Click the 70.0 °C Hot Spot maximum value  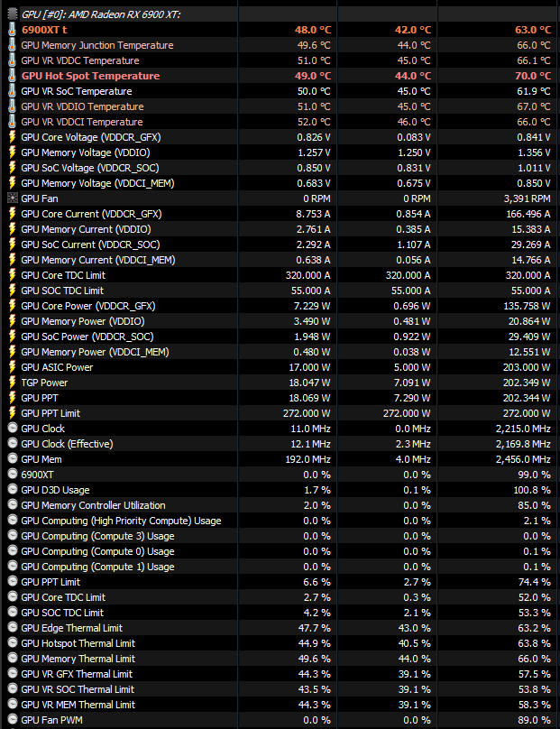533,76
